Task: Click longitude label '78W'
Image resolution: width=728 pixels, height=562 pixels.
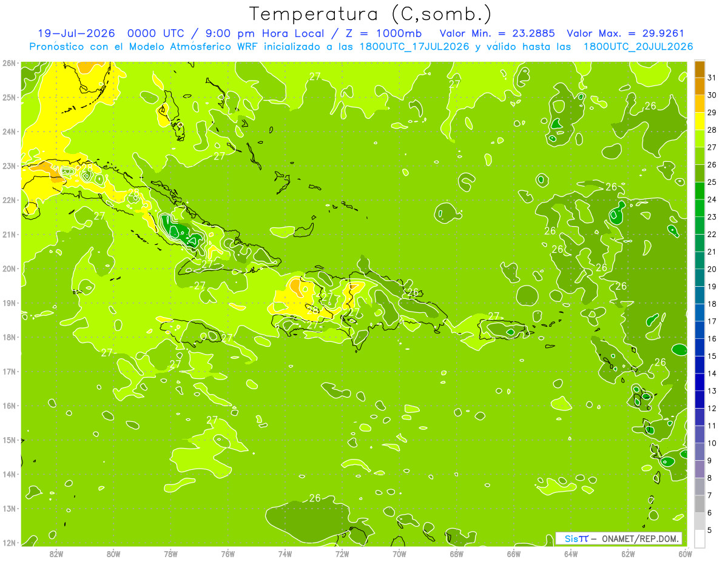Action: 170,554
